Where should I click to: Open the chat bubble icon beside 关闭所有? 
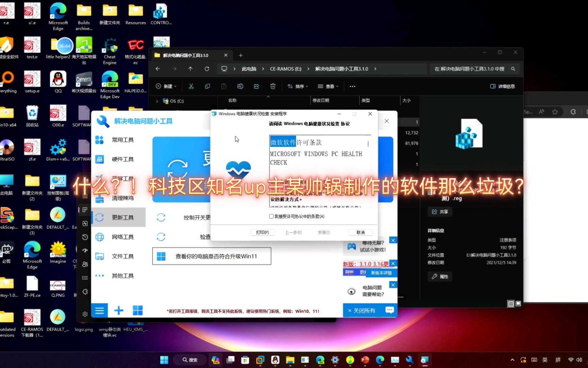click(x=390, y=310)
